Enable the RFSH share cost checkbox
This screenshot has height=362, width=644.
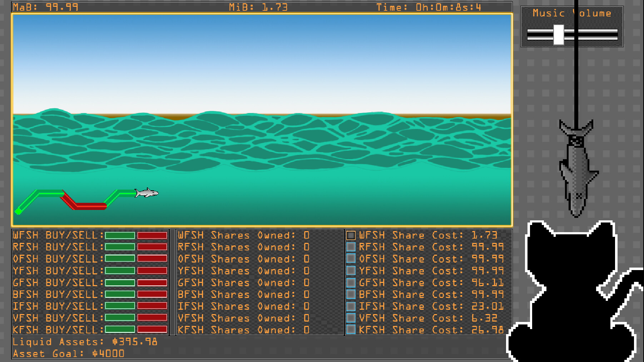tap(351, 247)
